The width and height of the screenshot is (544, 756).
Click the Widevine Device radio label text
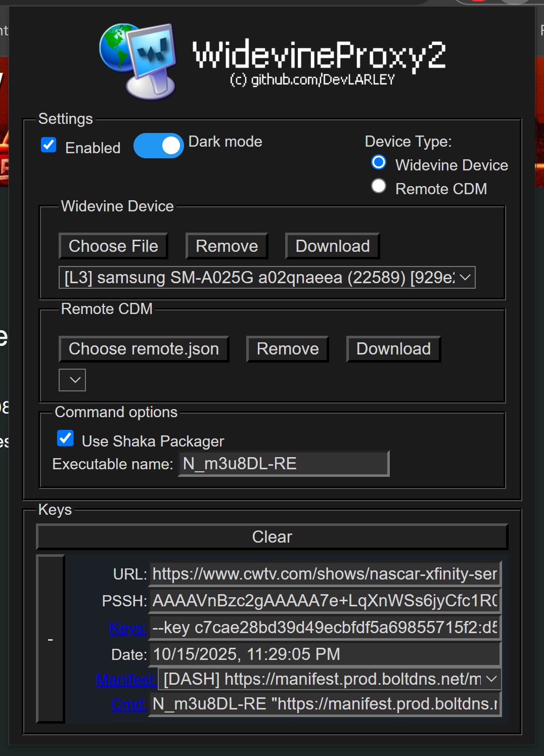tap(451, 165)
